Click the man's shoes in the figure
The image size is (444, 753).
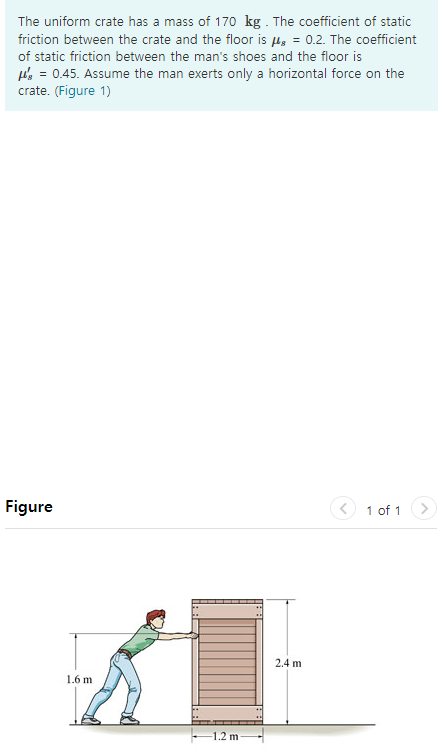110,719
